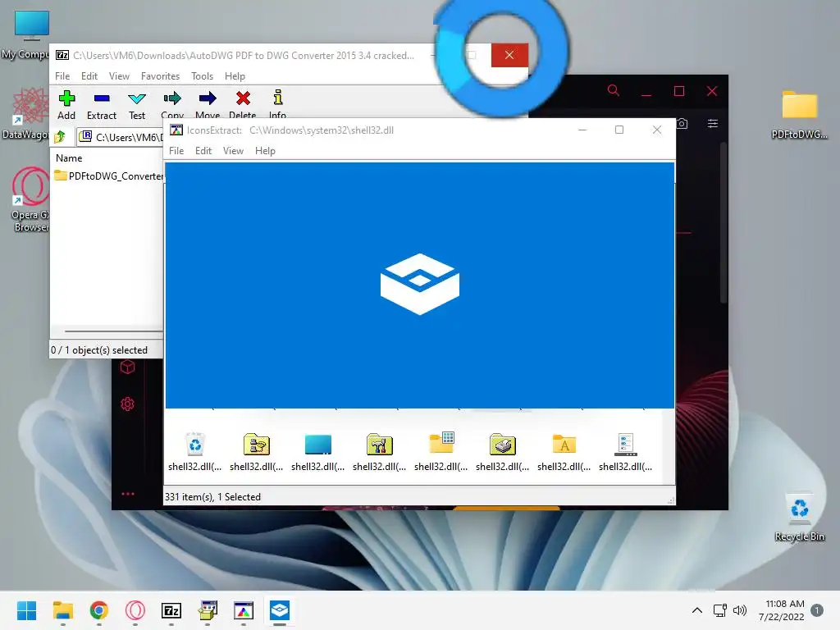Open the Windows Start menu
This screenshot has width=840, height=630.
tap(27, 610)
